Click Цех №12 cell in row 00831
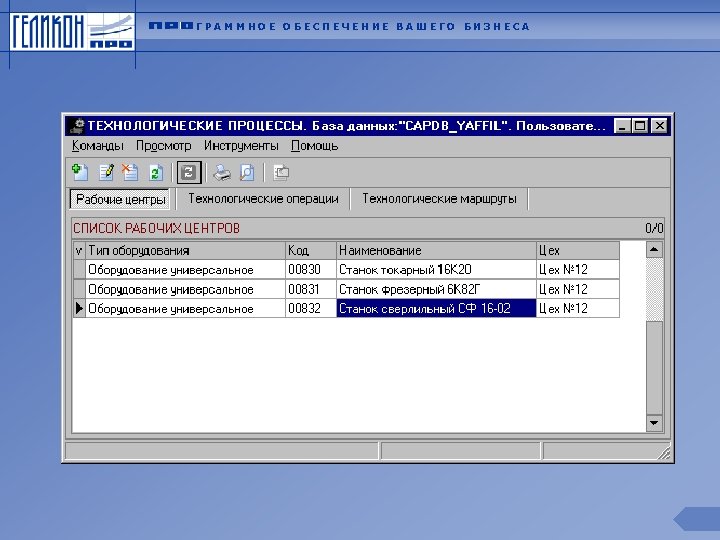The height and width of the screenshot is (540, 720). [578, 289]
